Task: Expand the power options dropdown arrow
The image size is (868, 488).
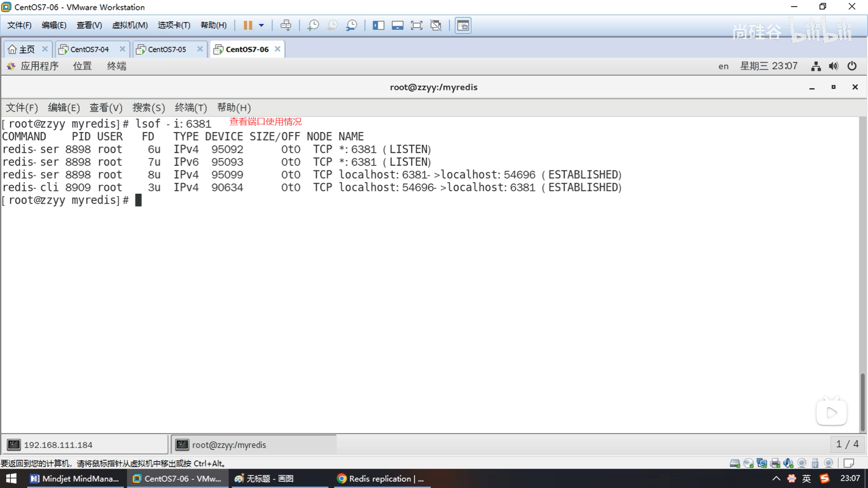Action: 261,25
